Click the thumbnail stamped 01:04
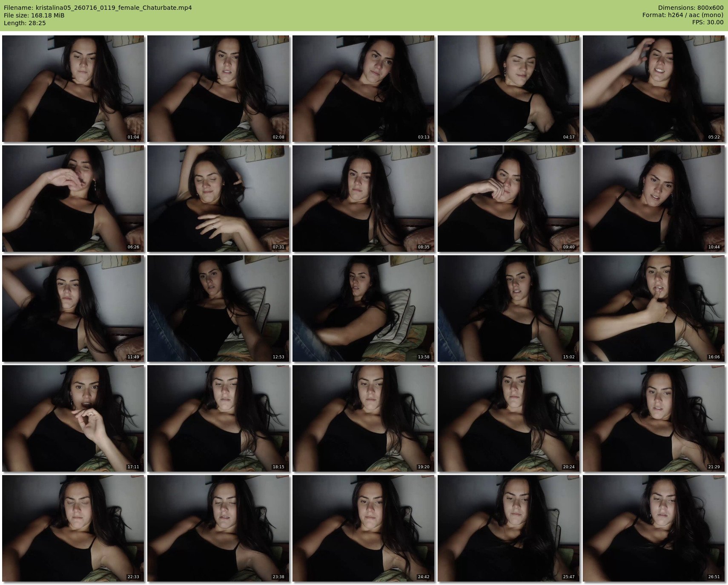728x585 pixels. click(x=73, y=89)
